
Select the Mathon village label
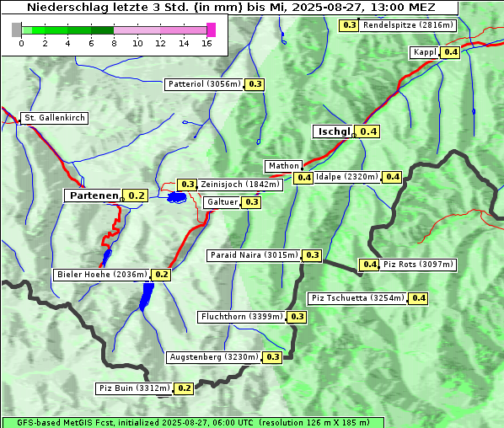click(283, 166)
